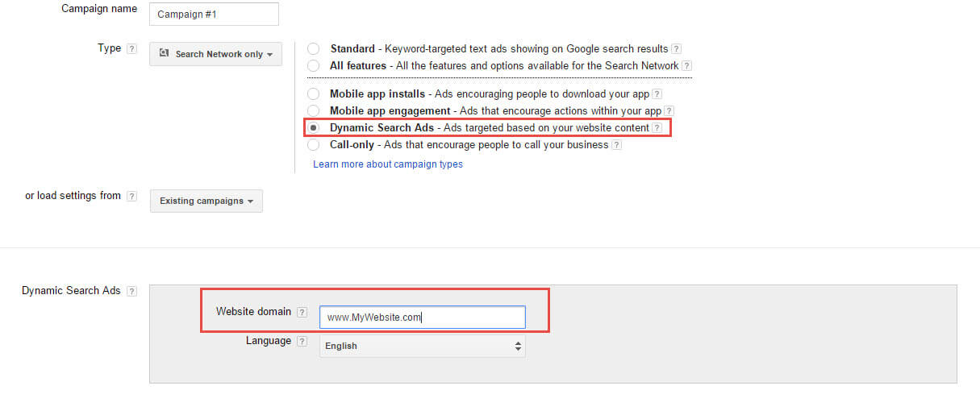The width and height of the screenshot is (980, 411).
Task: Open help icon after Mobile app engagement
Action: pyautogui.click(x=669, y=111)
